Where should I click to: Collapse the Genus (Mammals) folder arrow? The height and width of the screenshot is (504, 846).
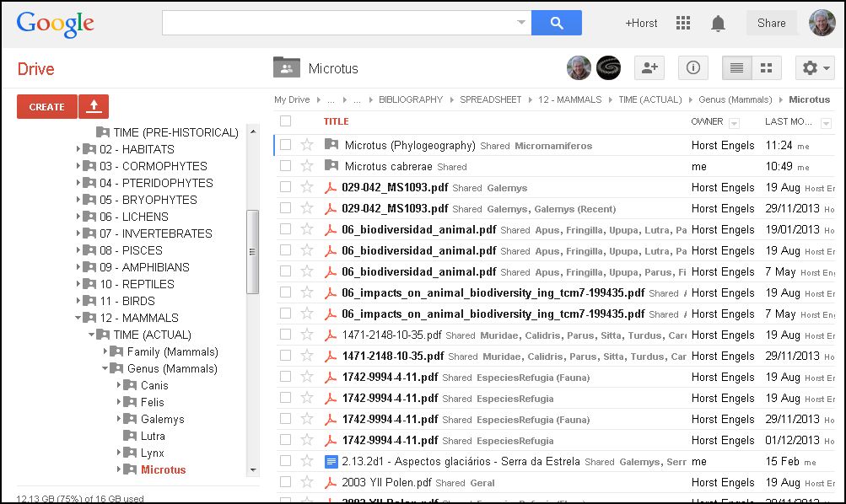(x=105, y=368)
